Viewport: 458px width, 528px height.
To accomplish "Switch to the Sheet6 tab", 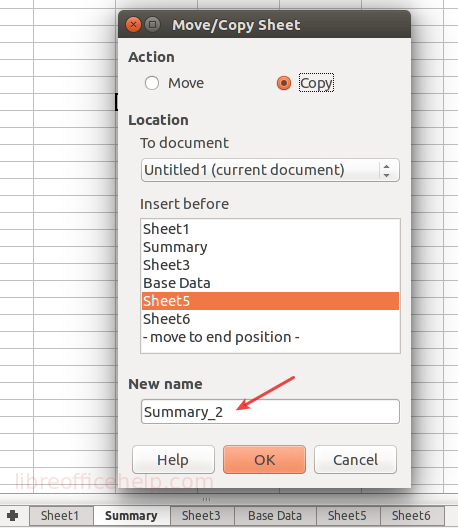I will [x=412, y=516].
